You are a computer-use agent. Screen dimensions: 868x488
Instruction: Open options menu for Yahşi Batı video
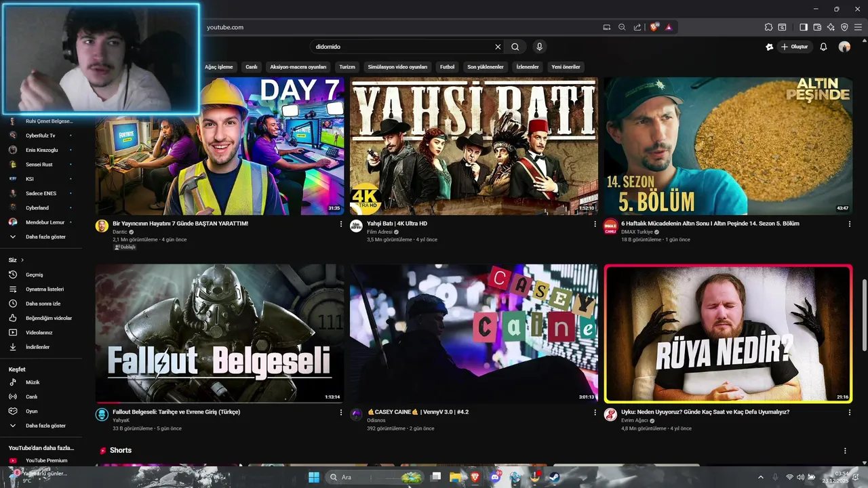pos(595,224)
